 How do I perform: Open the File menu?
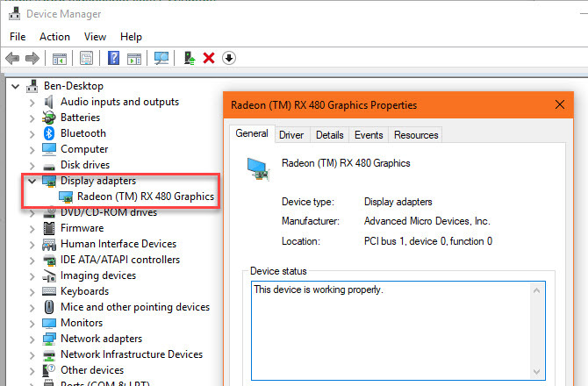pyautogui.click(x=18, y=37)
